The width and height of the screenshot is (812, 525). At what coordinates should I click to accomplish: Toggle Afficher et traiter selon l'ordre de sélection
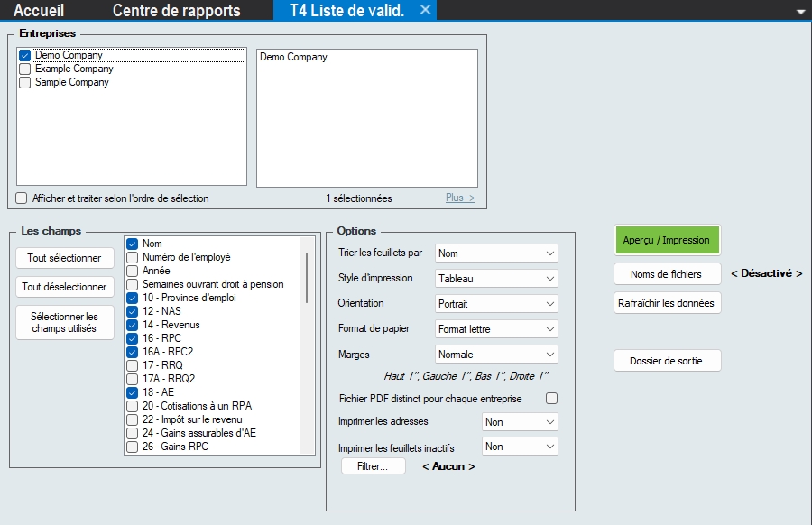[23, 198]
